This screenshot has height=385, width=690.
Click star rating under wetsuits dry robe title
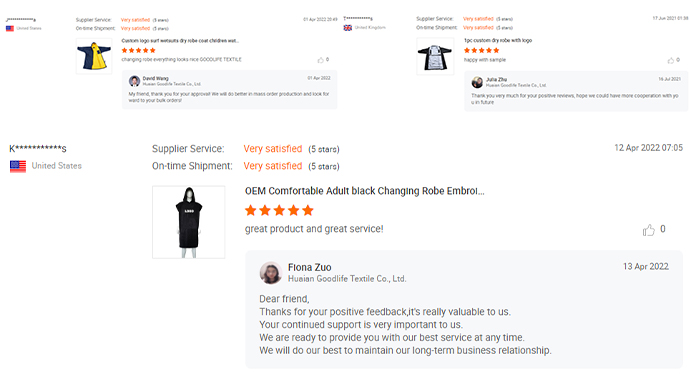(139, 51)
